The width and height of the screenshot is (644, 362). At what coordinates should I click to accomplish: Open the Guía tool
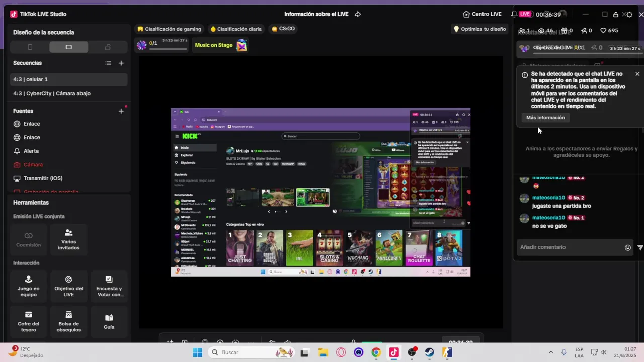click(109, 321)
